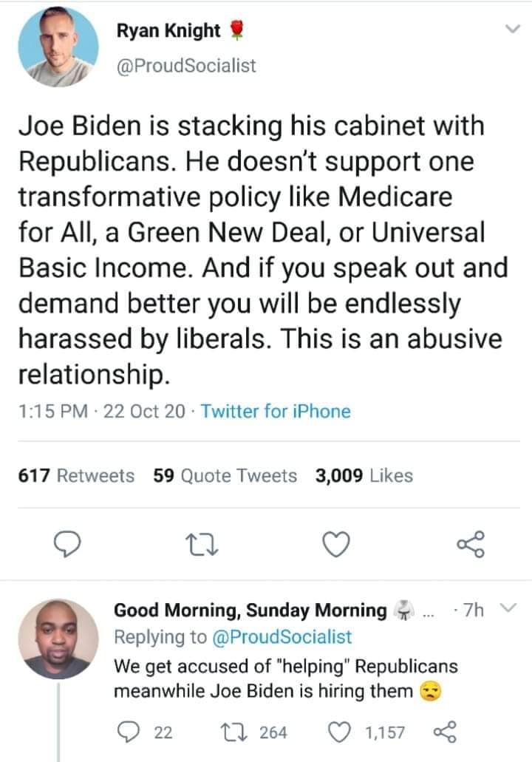Image resolution: width=532 pixels, height=762 pixels.
Task: Show the 3,009 Likes list
Action: [x=364, y=476]
